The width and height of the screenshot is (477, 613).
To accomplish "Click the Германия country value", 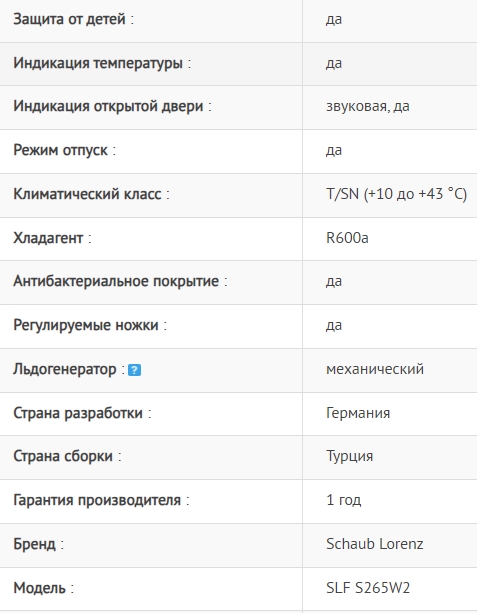I will 358,413.
